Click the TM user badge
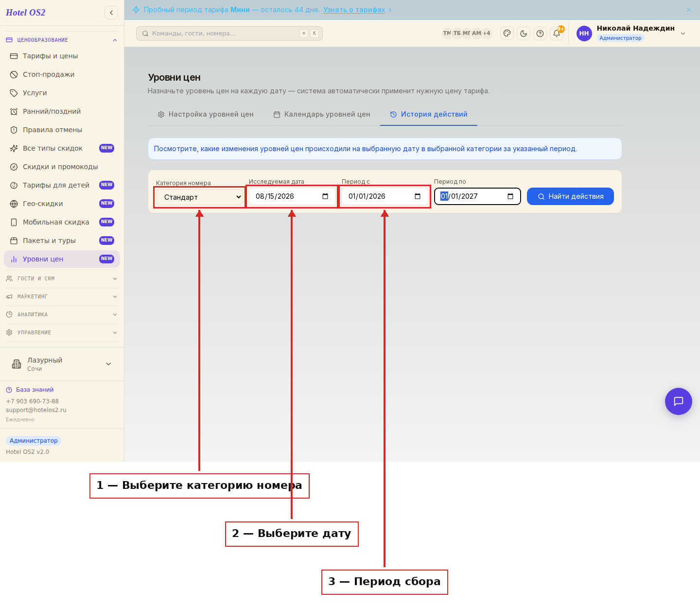Image resolution: width=700 pixels, height=606 pixels. click(x=447, y=33)
